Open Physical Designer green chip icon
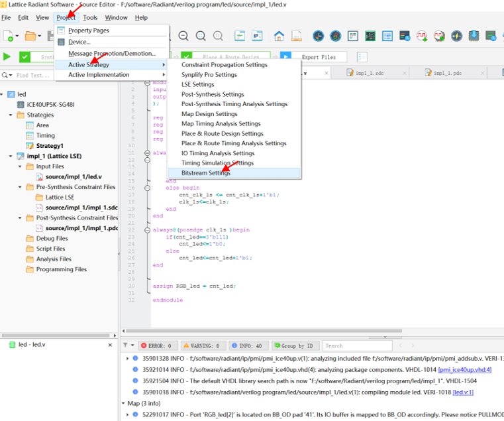This screenshot has height=421, width=504. (370, 36)
